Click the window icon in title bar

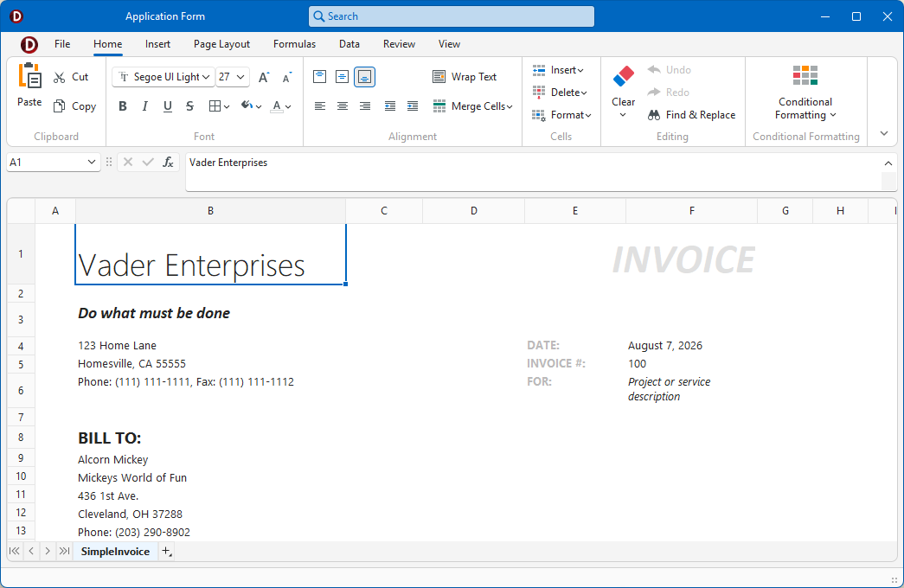(x=16, y=16)
